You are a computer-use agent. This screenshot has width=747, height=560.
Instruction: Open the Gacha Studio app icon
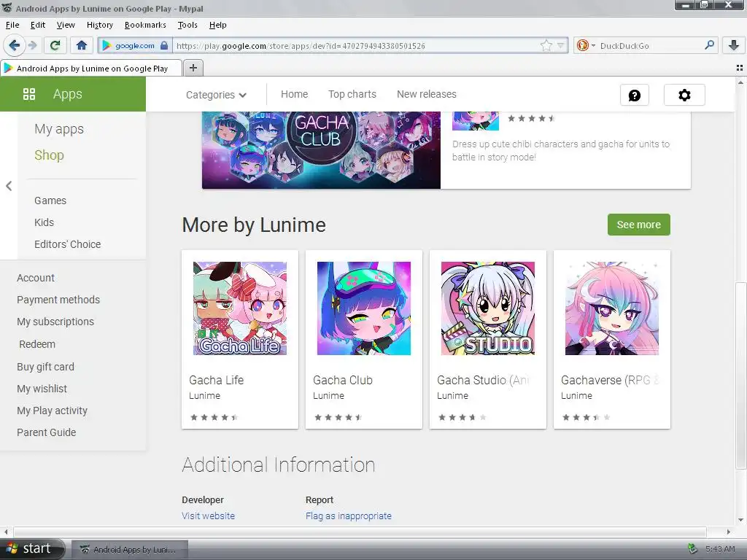pos(488,308)
